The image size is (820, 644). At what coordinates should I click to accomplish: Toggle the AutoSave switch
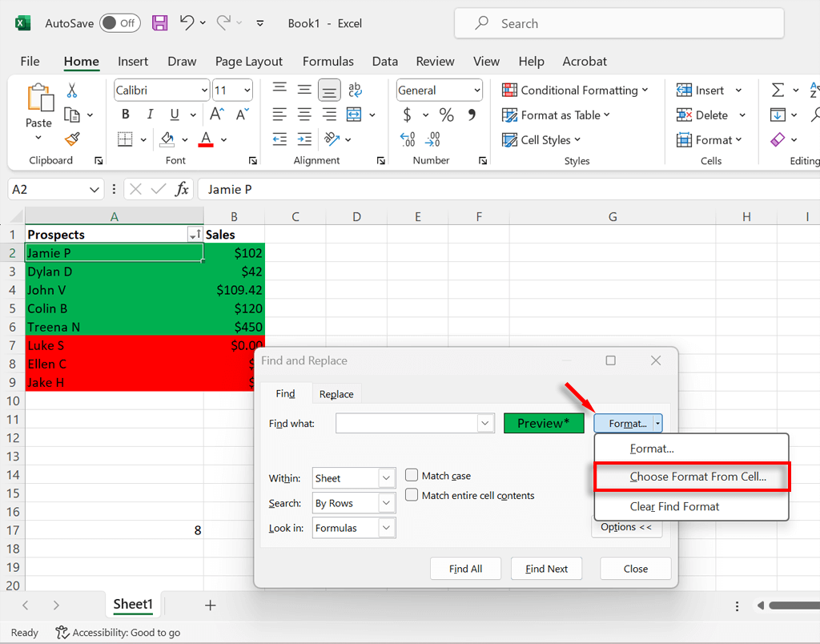point(119,23)
